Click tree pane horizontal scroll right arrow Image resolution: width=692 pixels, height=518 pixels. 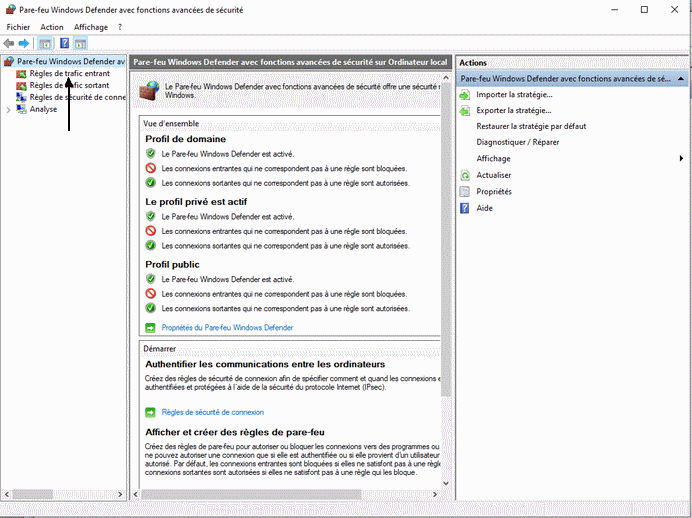pos(120,494)
